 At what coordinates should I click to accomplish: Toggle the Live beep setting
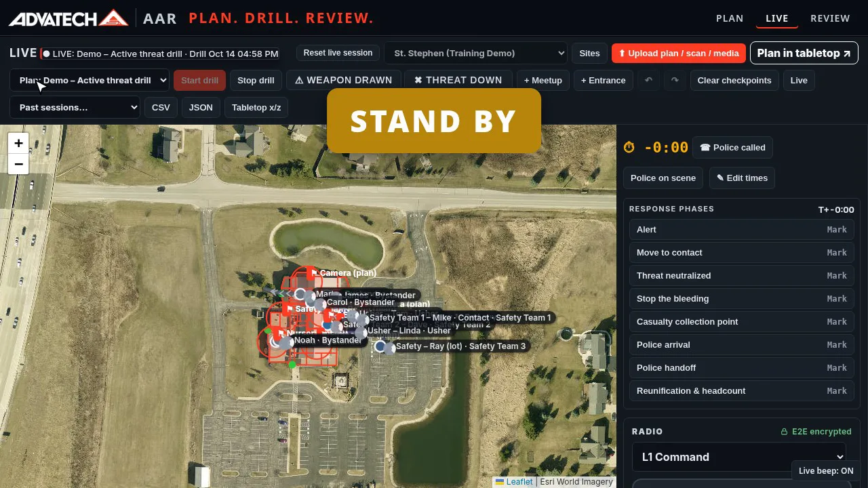[x=826, y=471]
